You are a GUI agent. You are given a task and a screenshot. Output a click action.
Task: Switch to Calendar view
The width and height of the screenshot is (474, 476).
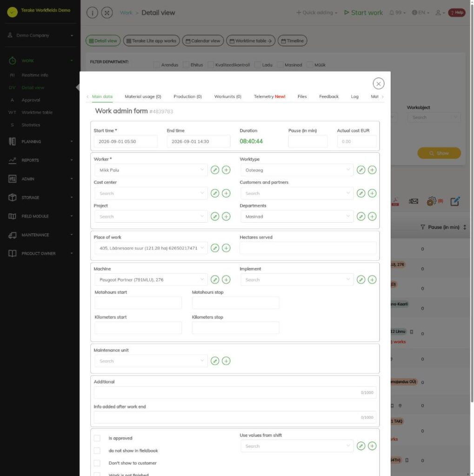[x=203, y=41]
